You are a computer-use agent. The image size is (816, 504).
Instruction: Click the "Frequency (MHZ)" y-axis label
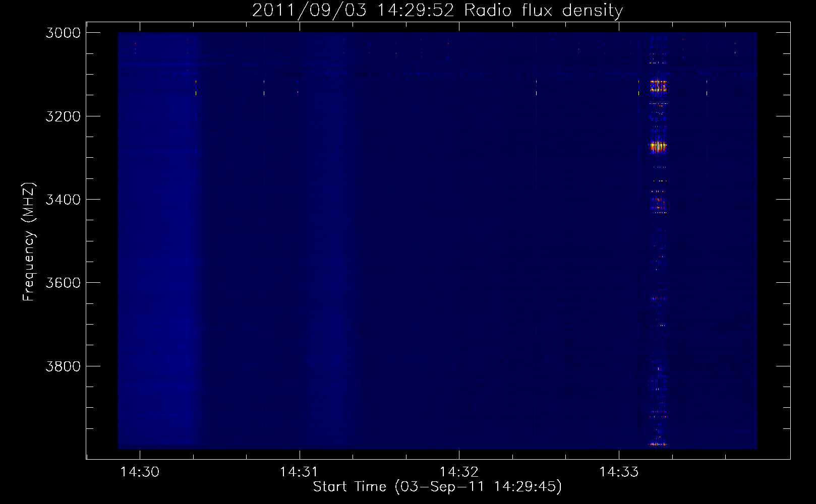[x=29, y=242]
